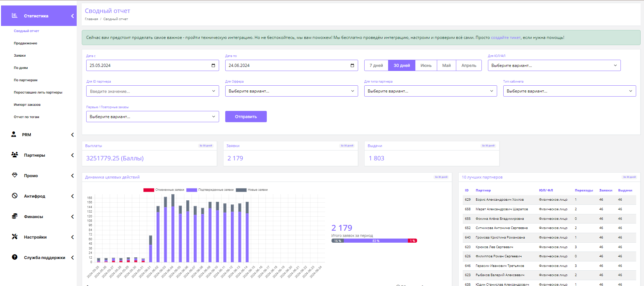
Task: Click Выплаты value 3251779.25 (Баллы)
Action: click(x=115, y=158)
